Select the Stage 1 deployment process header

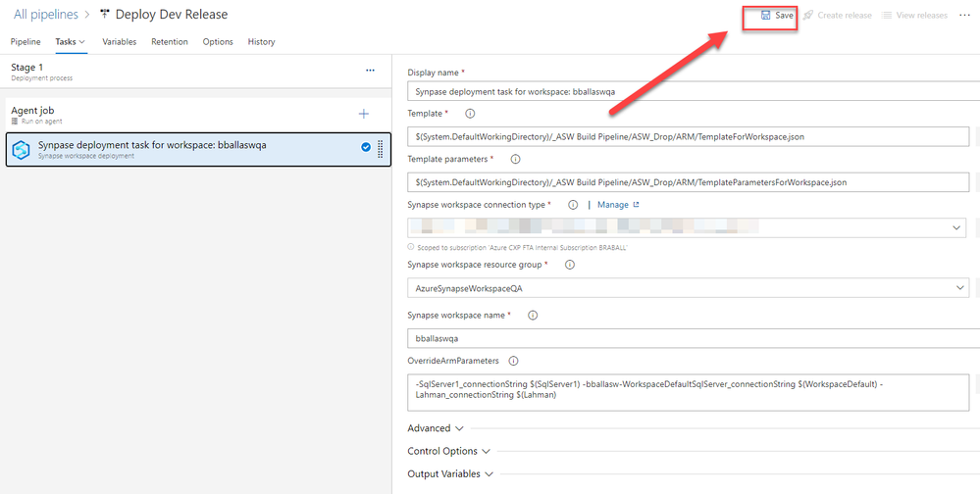pos(195,72)
